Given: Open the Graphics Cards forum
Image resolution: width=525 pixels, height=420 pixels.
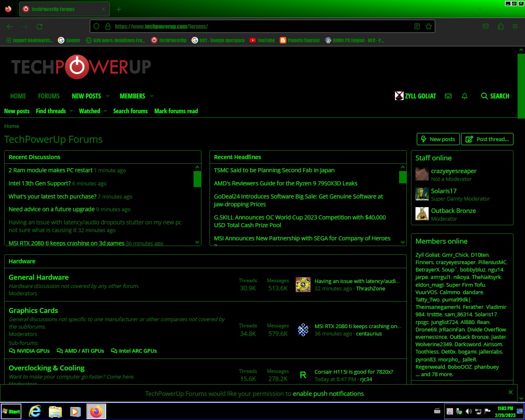Looking at the screenshot, I should point(33,310).
